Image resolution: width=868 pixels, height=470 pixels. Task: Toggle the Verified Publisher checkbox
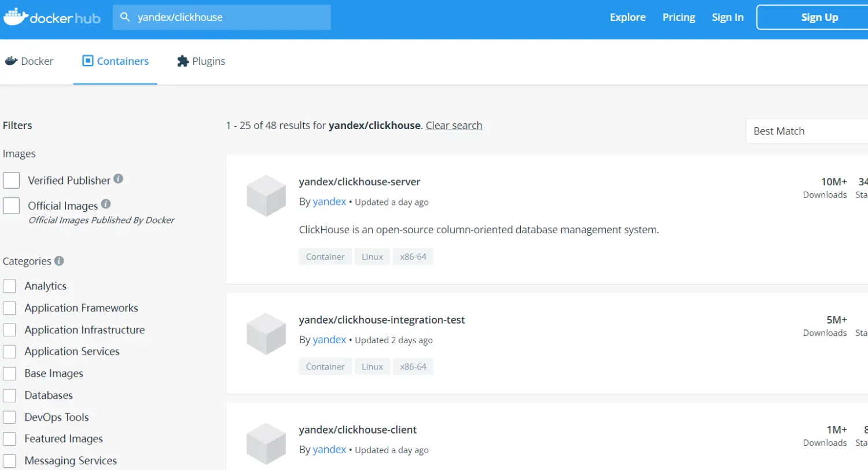click(12, 181)
